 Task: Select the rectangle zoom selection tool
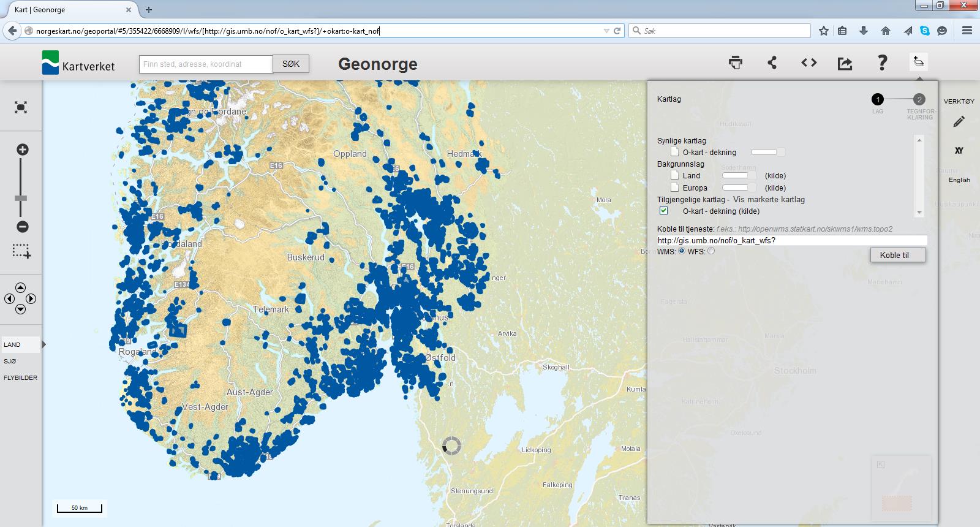[x=21, y=251]
